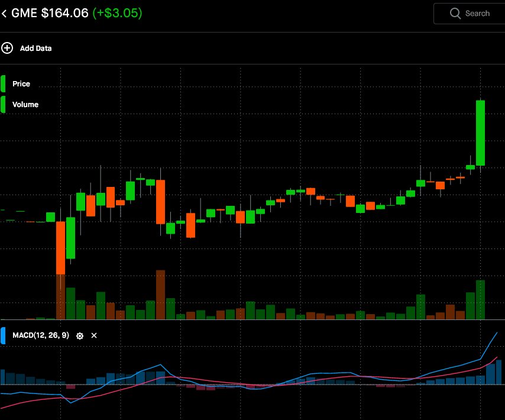Screen dimensions: 505x420
Task: Click the Search magnifier icon
Action: (455, 14)
